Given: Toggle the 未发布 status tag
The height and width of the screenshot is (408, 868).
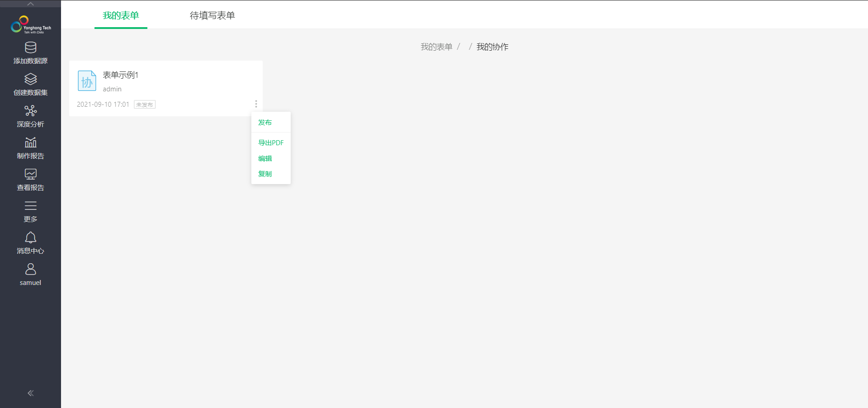Looking at the screenshot, I should [144, 104].
